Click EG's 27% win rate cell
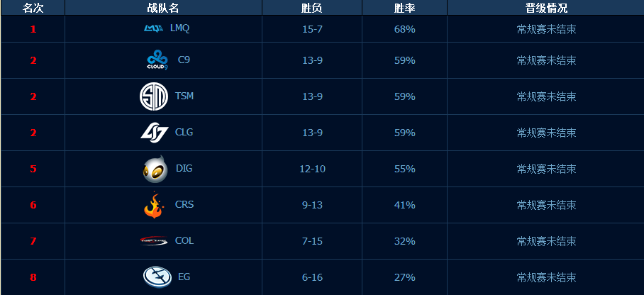The image size is (644, 295). click(404, 277)
